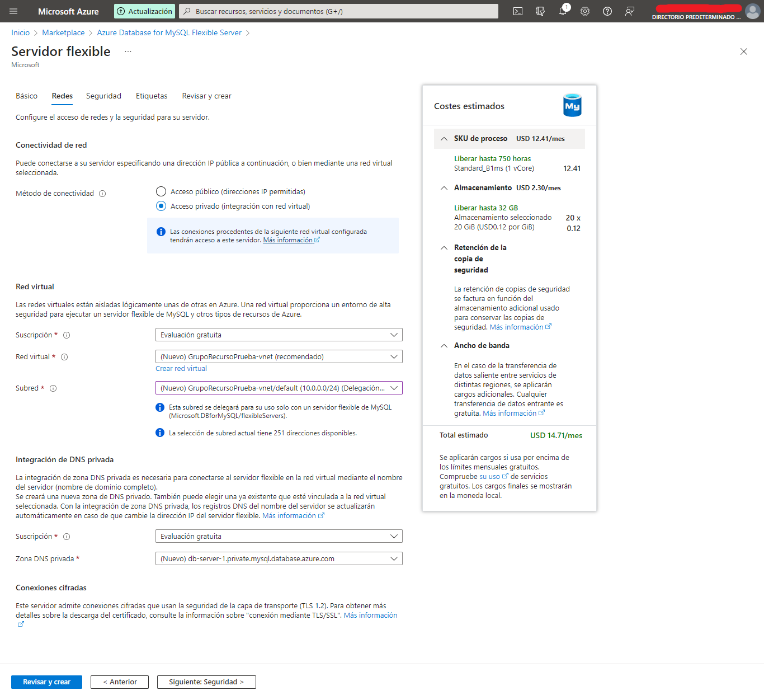
Task: Click the user account avatar
Action: pyautogui.click(x=752, y=11)
